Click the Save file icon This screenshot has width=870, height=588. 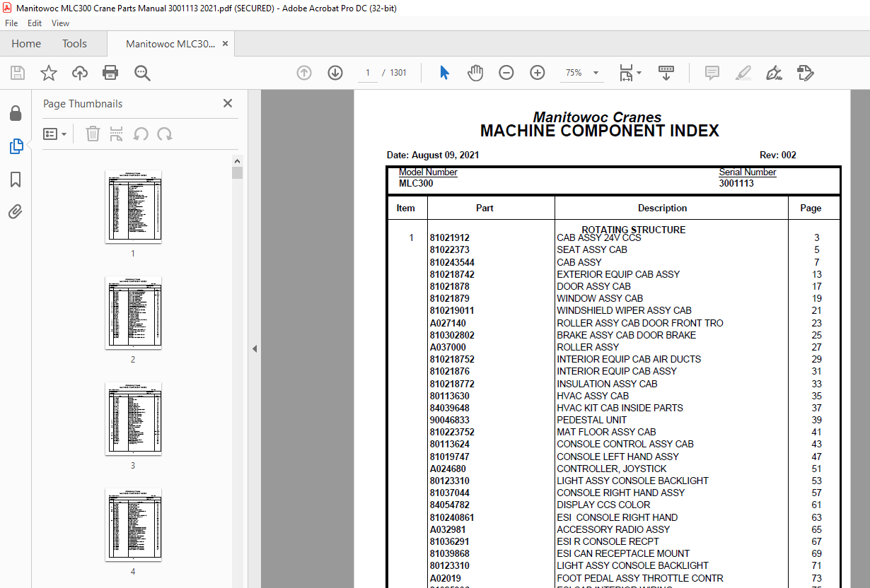pos(18,73)
